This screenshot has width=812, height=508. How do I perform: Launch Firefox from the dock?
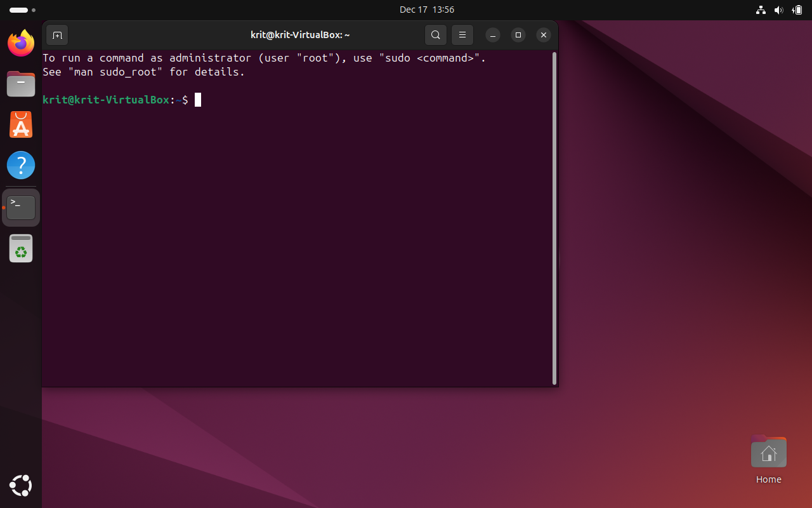click(20, 43)
